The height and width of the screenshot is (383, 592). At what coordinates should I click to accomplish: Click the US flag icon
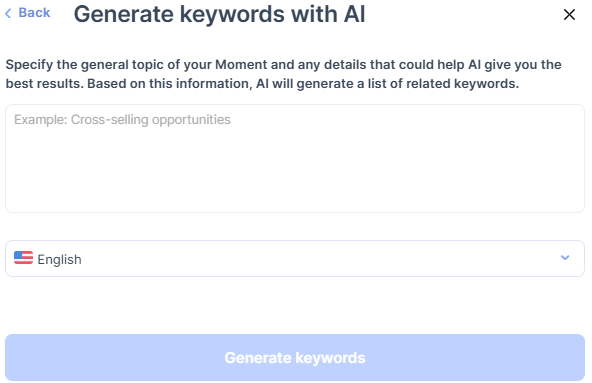(x=23, y=258)
